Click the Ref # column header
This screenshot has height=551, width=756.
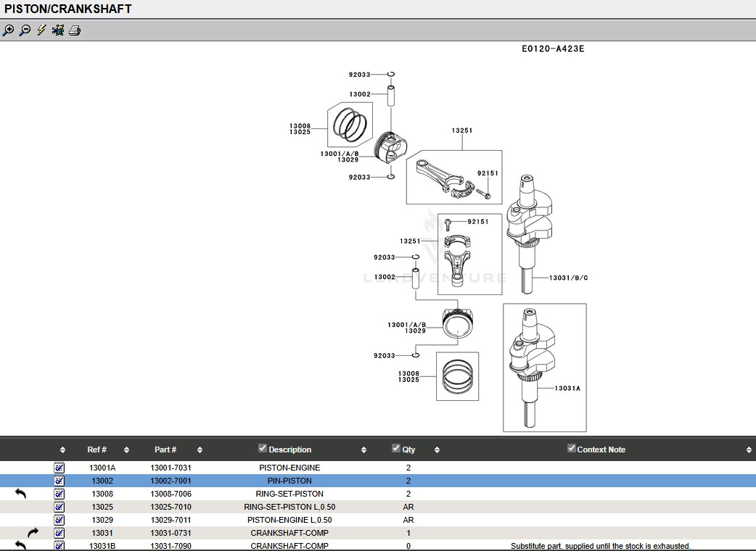click(96, 449)
